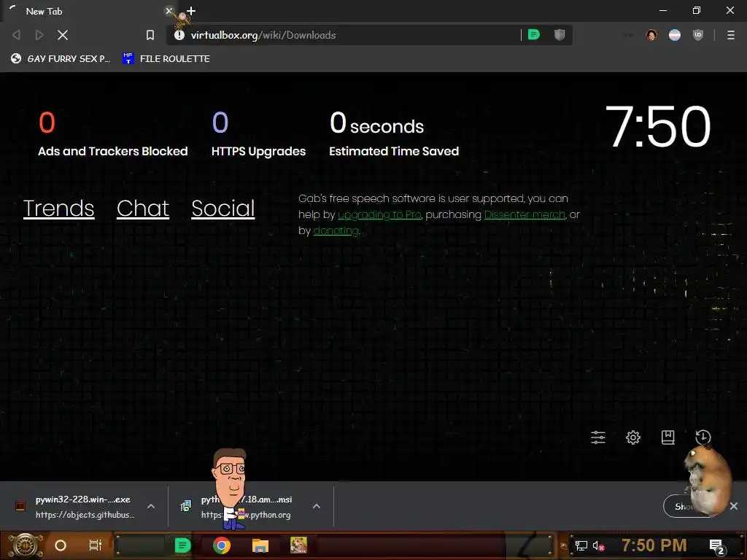Open taskbar clock showing 7:50 PM
Screen dimensions: 747x560
(x=654, y=545)
